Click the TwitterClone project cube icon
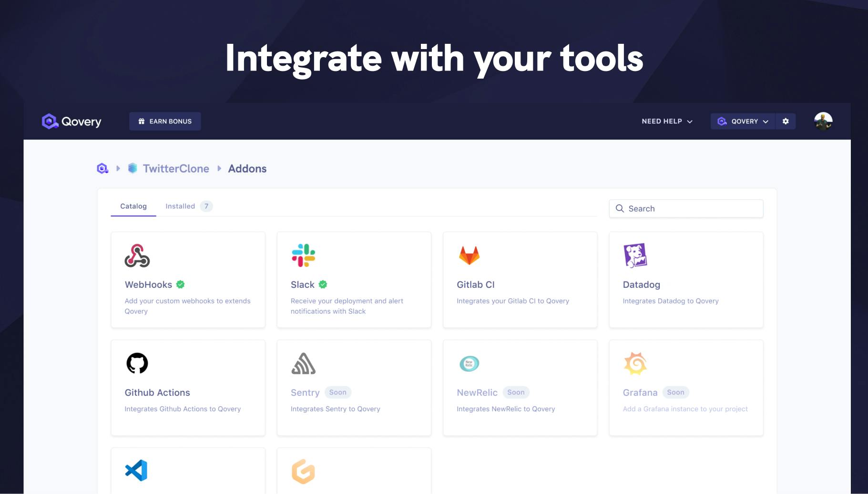 click(133, 168)
